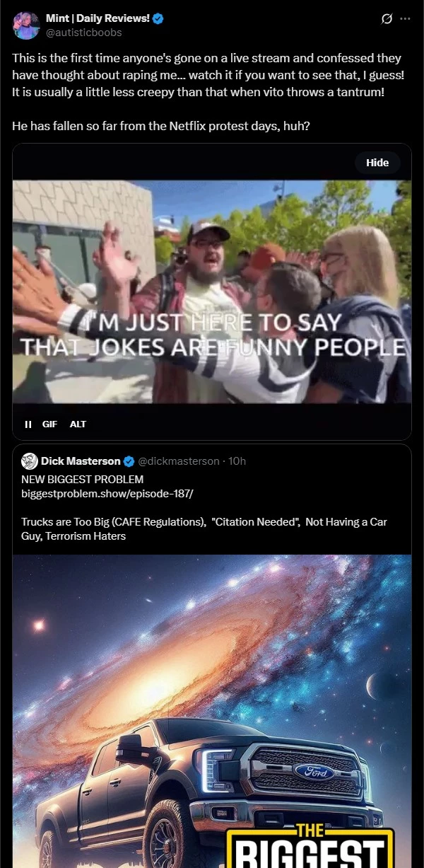Image resolution: width=424 pixels, height=868 pixels.
Task: Pause the playing GIF
Action: (x=28, y=424)
